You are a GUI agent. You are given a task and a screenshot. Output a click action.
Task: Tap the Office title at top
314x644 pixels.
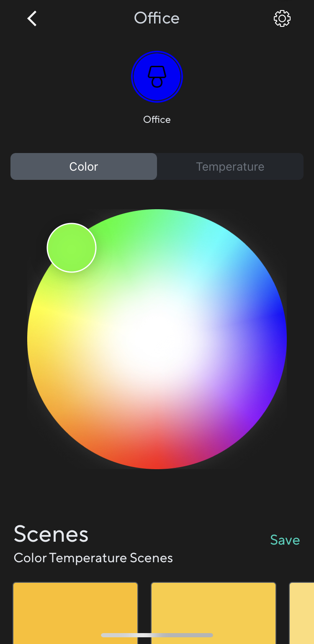click(x=157, y=18)
